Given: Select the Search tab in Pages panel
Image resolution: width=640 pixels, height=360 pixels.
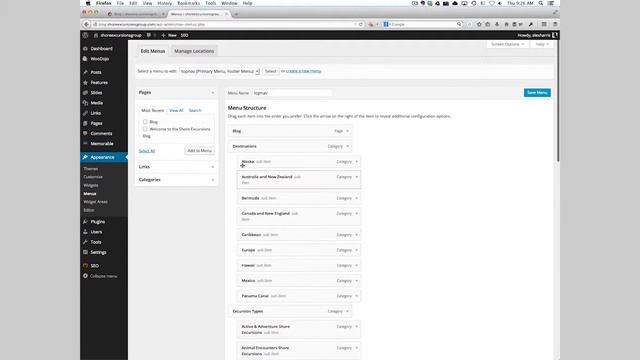Looking at the screenshot, I should click(195, 110).
